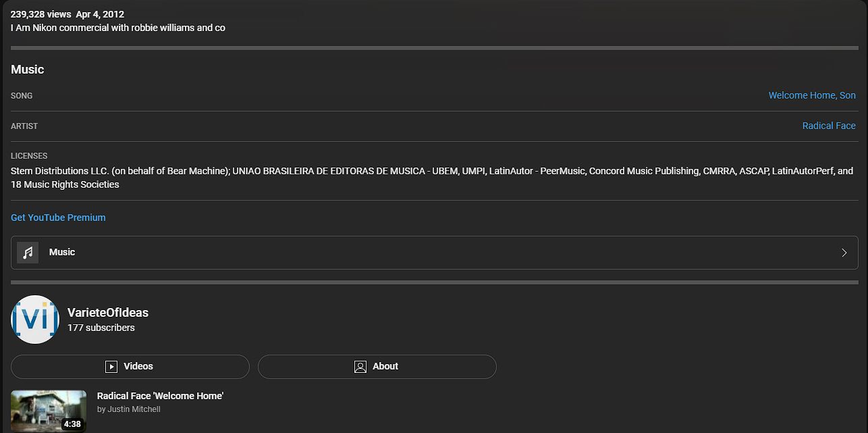Click the play icon in Videos button
The width and height of the screenshot is (868, 433).
[111, 367]
